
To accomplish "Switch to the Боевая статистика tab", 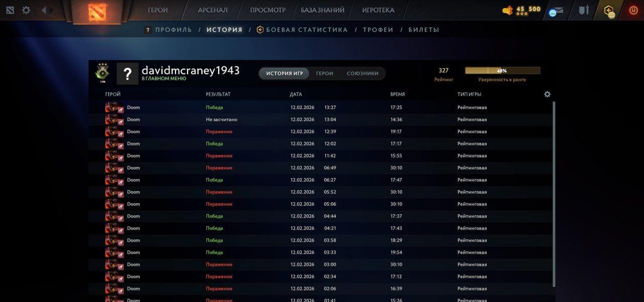I will coord(306,30).
